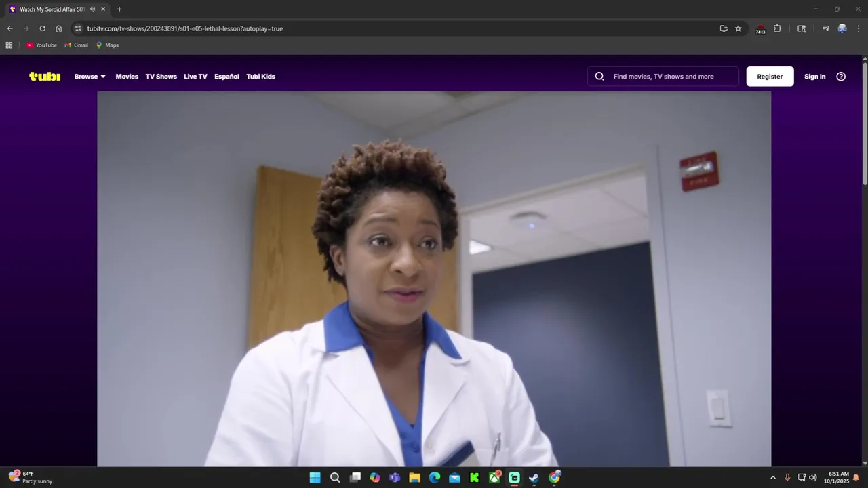Open the Tubi help icon
This screenshot has width=868, height=488.
coord(841,77)
